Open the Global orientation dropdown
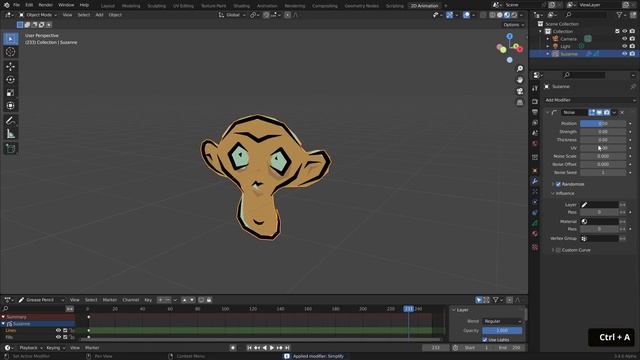This screenshot has width=640, height=360. pyautogui.click(x=232, y=15)
